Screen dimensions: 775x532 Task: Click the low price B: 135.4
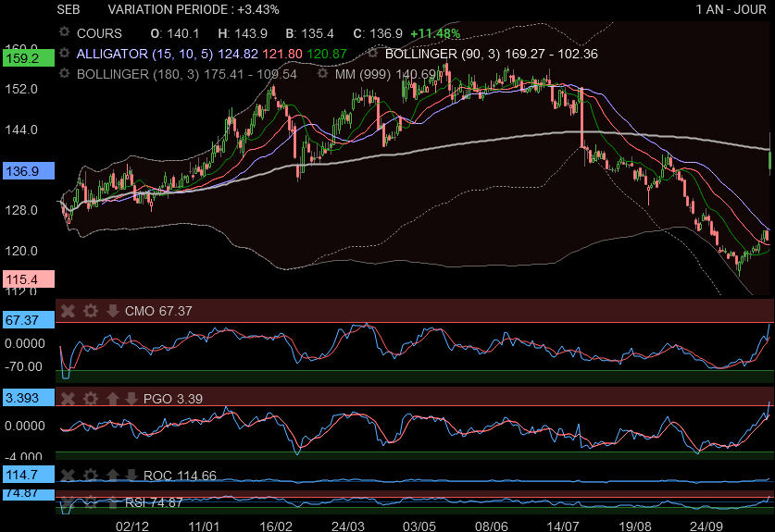click(x=309, y=33)
